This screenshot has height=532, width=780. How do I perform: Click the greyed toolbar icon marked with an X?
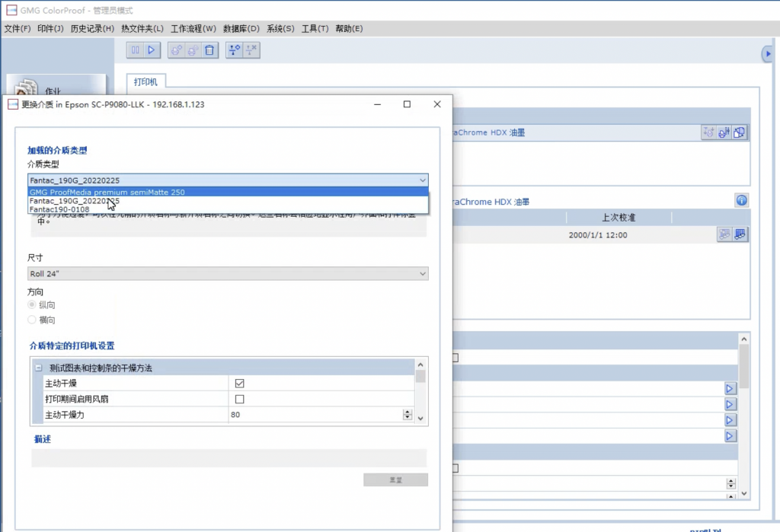tap(251, 49)
